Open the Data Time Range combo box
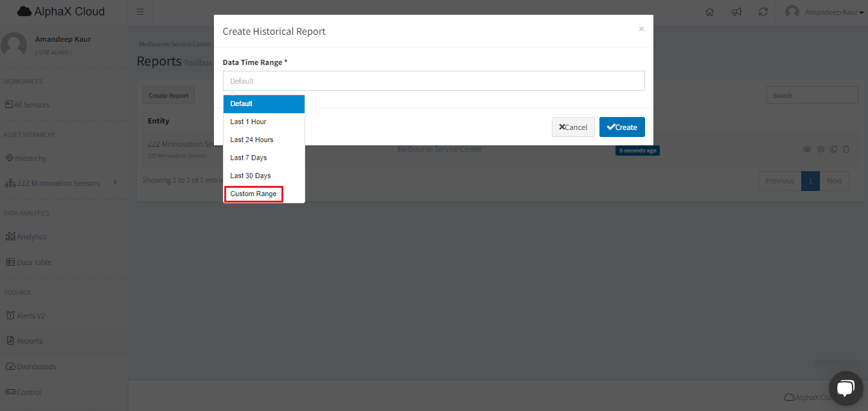Screen dimensions: 868x411 tap(434, 81)
